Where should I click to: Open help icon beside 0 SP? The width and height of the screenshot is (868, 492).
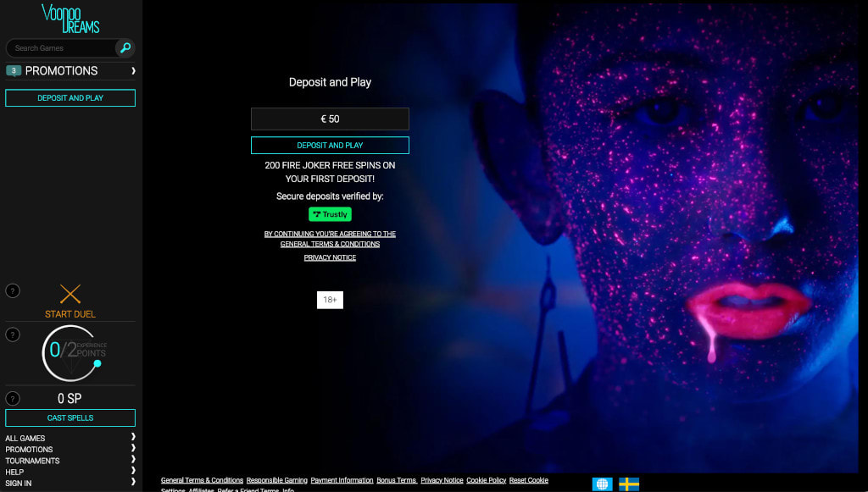(13, 399)
